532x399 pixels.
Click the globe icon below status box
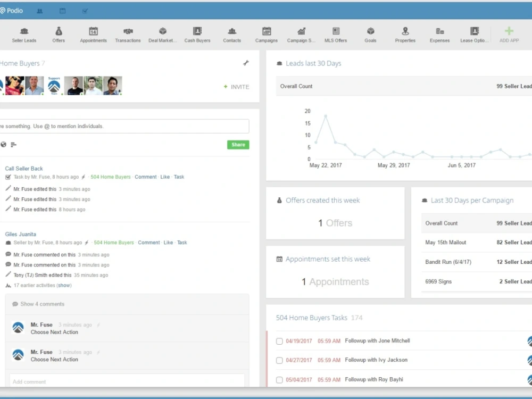pos(3,145)
